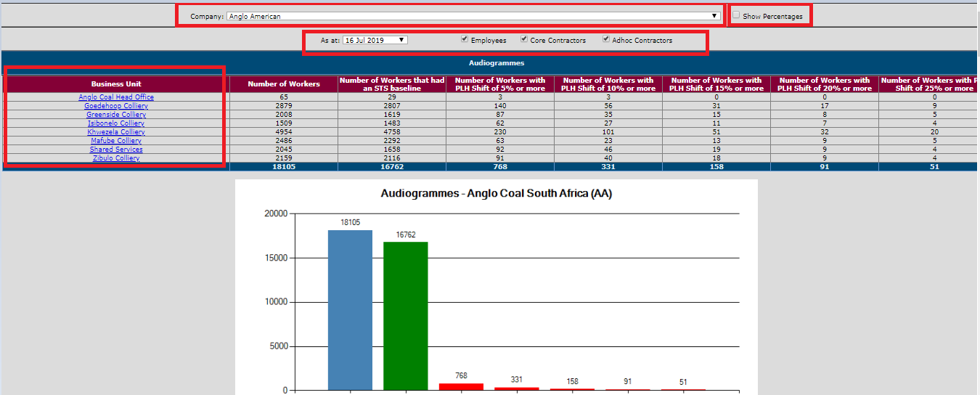Untick the Employees checkbox
This screenshot has height=395, width=980.
[x=465, y=39]
